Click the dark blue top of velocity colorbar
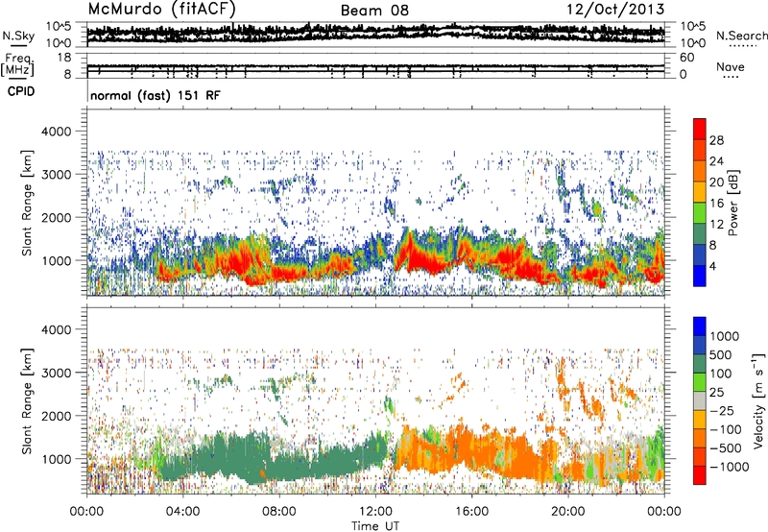 (x=700, y=326)
